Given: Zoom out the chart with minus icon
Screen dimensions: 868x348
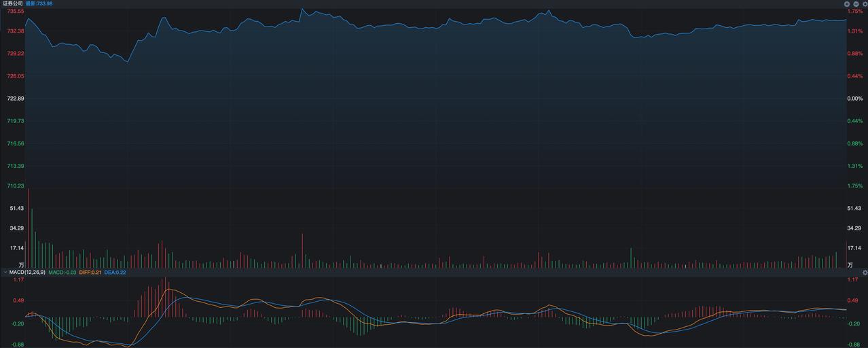Looking at the screenshot, I should click(x=856, y=3).
